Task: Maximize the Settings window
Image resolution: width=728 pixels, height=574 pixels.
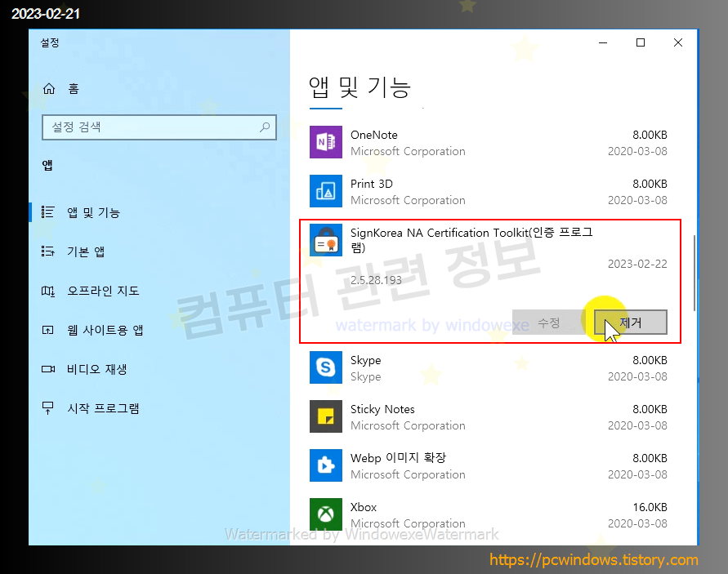Action: click(641, 42)
